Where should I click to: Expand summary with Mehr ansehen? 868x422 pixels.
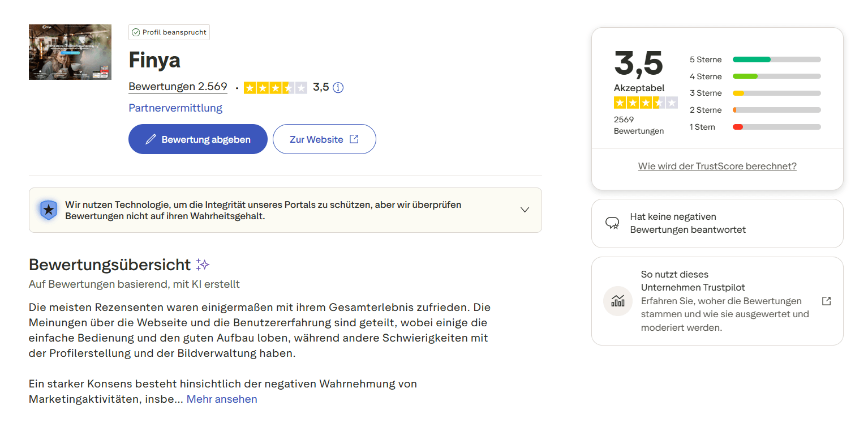click(222, 399)
